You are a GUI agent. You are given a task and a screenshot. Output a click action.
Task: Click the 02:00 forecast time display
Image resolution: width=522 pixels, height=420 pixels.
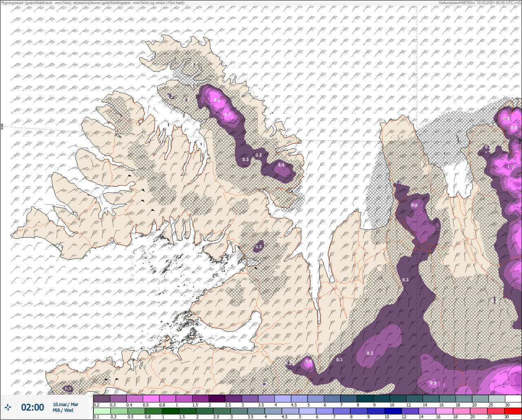pos(33,407)
